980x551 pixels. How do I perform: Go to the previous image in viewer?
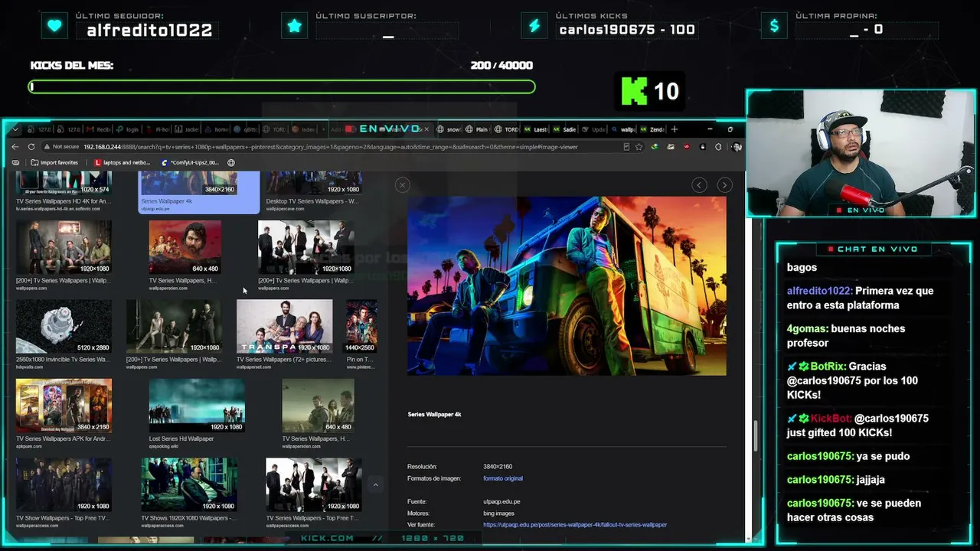pos(699,184)
